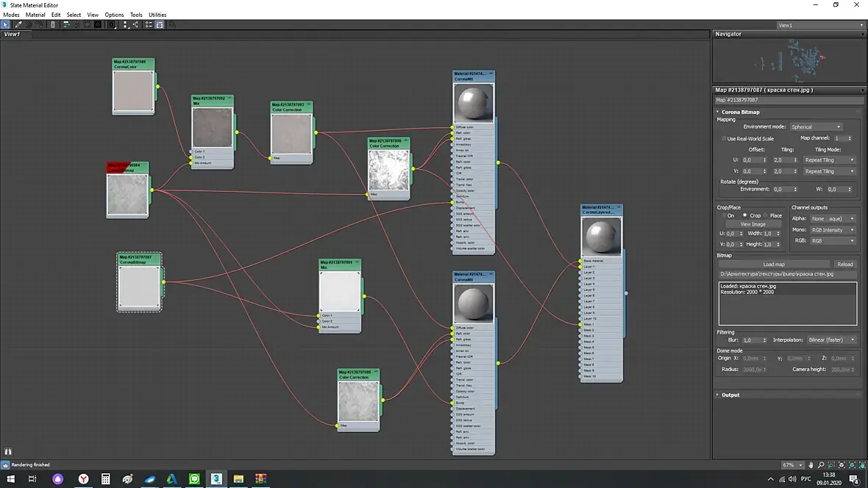The width and height of the screenshot is (868, 488).
Task: Click the Zoom Region tool icon
Action: coord(831,464)
